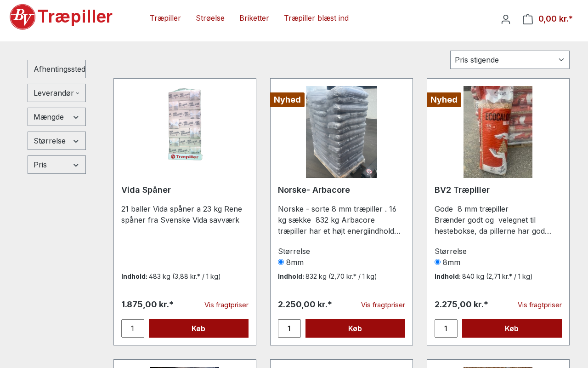
Task: Click the BV Træpiller logo
Action: (x=61, y=17)
